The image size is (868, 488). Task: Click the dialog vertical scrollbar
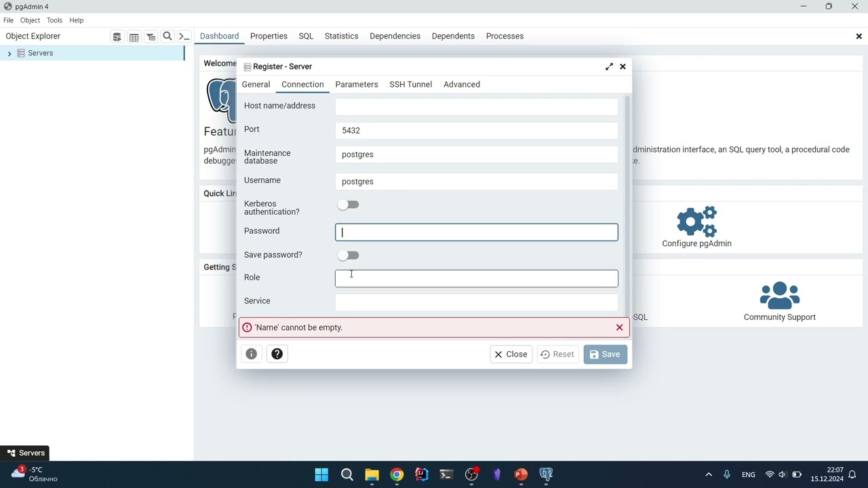627,205
